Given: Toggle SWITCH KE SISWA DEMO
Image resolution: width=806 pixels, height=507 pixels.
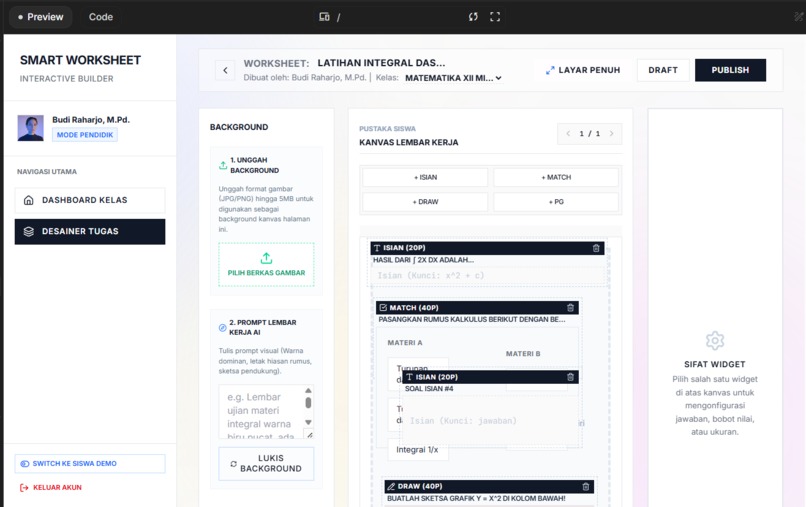Looking at the screenshot, I should [x=90, y=463].
